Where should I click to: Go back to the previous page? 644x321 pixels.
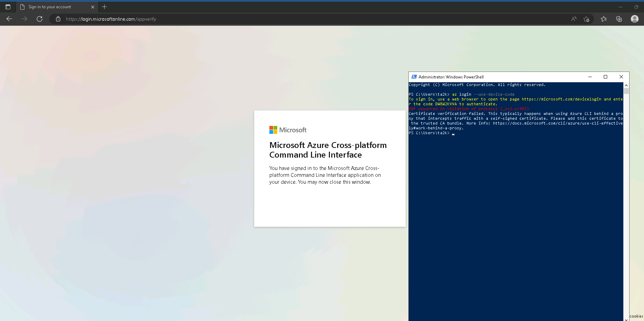click(9, 19)
